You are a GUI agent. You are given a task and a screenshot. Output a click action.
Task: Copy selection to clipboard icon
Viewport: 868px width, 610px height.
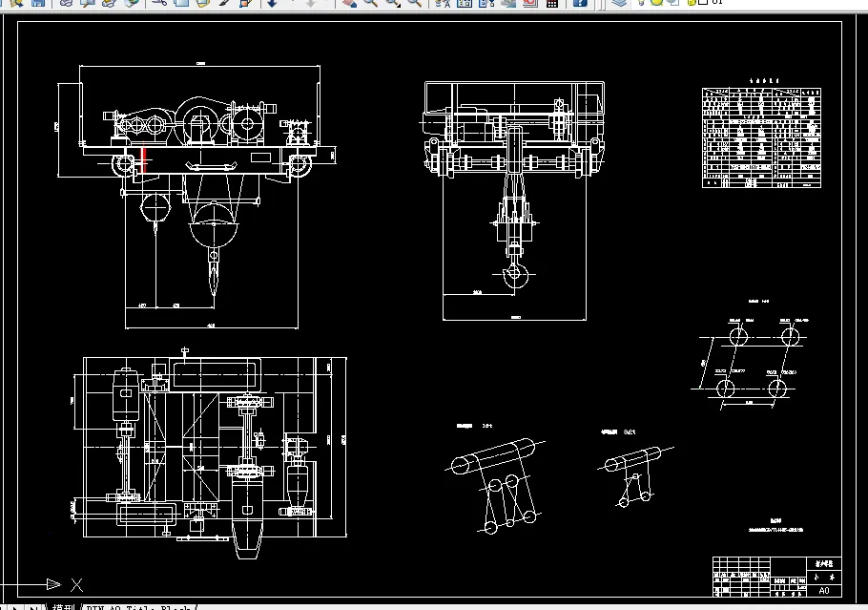[x=181, y=3]
